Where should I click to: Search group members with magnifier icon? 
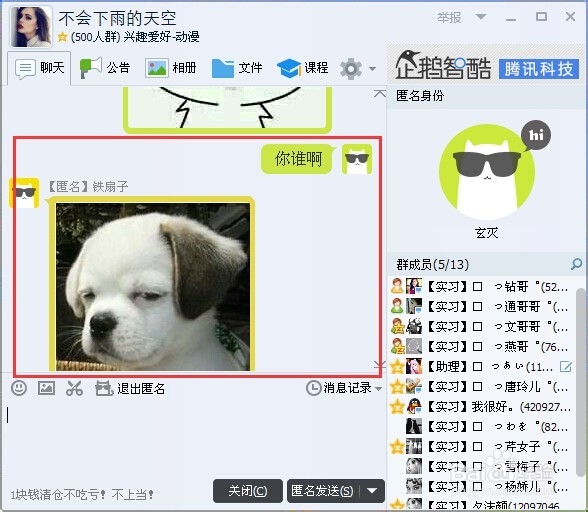tap(576, 264)
